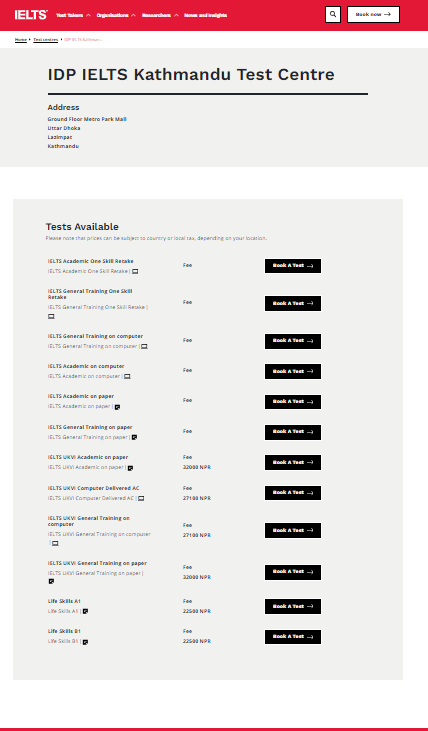Image resolution: width=428 pixels, height=731 pixels.
Task: Book a test for Life Skills B1
Action: tap(293, 637)
